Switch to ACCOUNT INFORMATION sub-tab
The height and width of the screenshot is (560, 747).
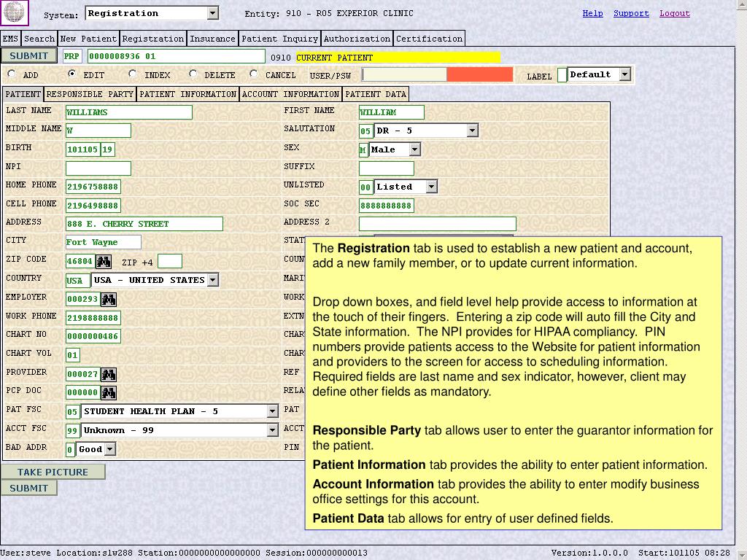point(290,94)
